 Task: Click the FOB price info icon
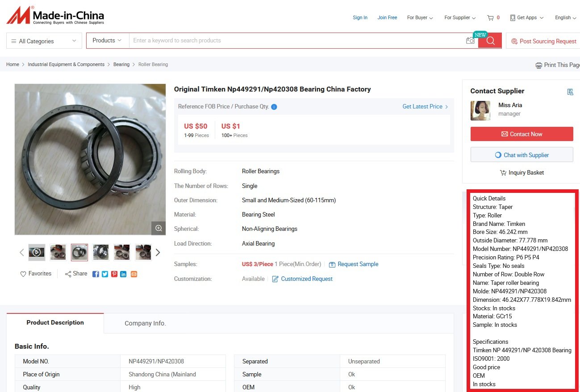click(x=274, y=107)
